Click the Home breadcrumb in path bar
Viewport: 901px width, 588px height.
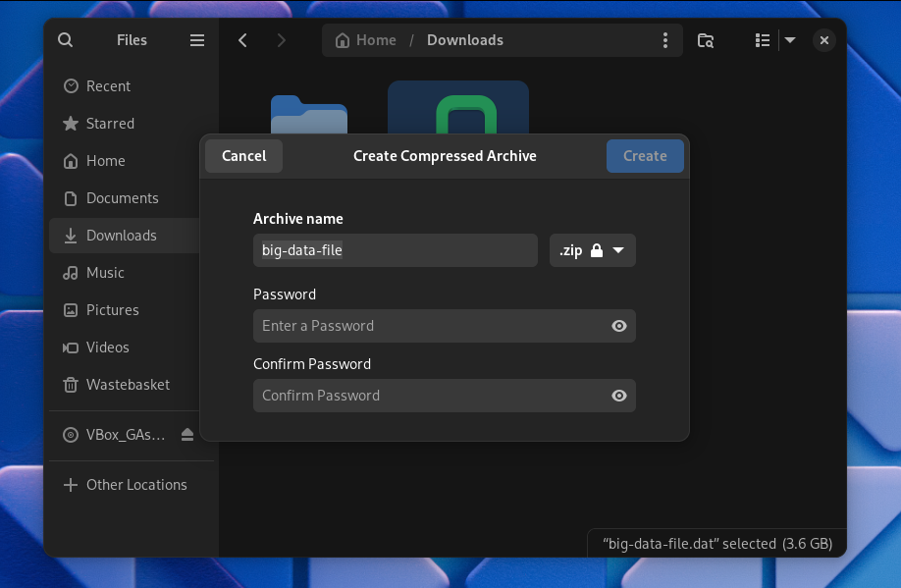366,40
